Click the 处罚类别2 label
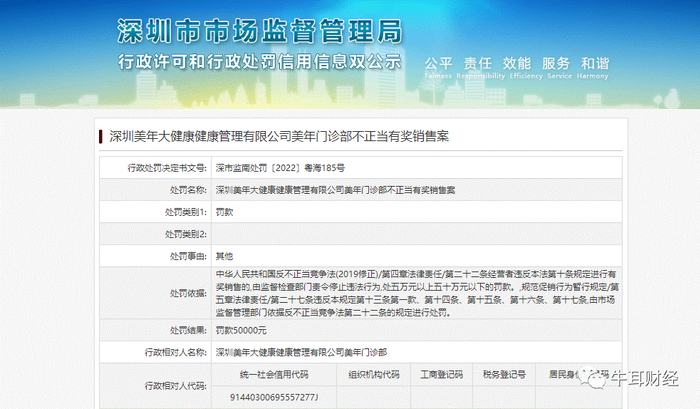700x409 pixels. (186, 234)
